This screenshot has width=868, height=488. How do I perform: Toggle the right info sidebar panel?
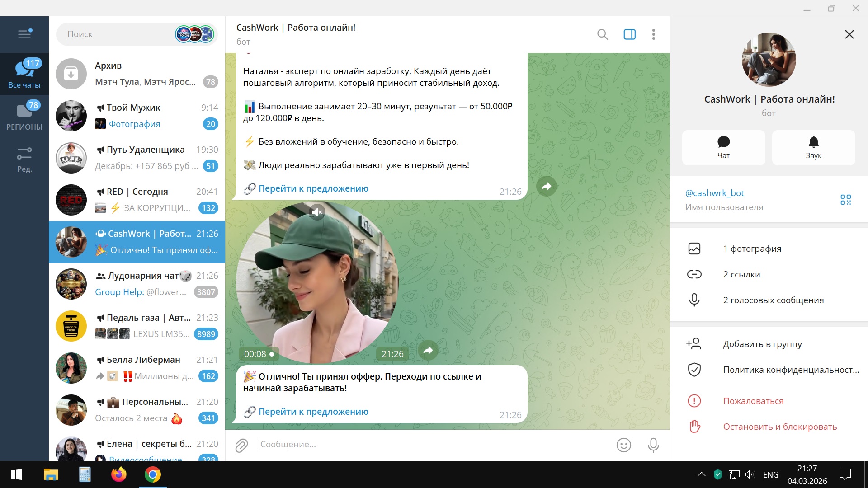(629, 34)
